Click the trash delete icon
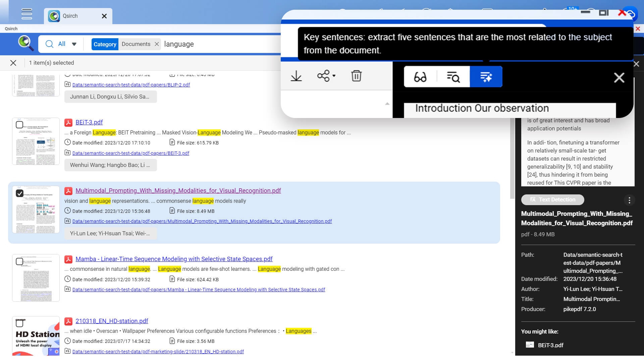This screenshot has width=644, height=362. 356,76
